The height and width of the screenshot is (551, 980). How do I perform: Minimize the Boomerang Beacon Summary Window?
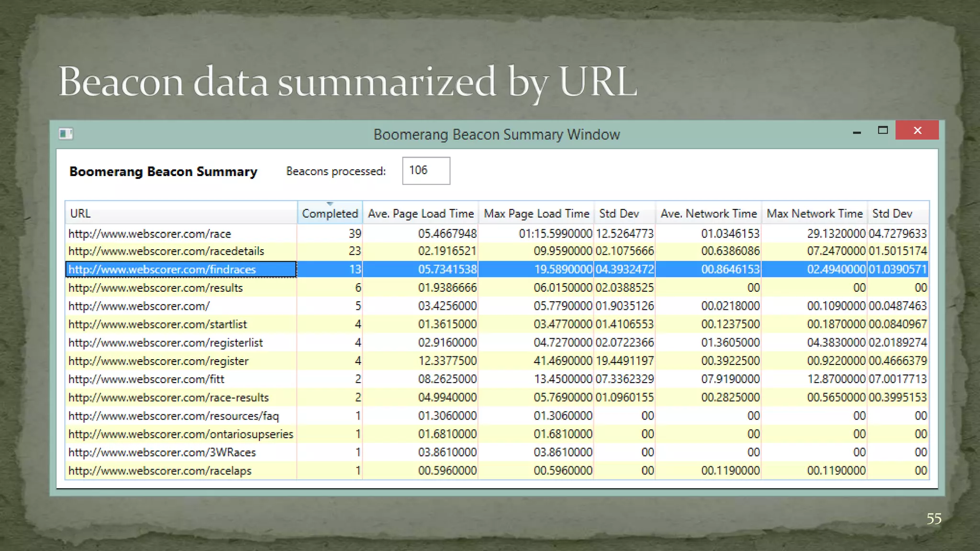tap(857, 132)
